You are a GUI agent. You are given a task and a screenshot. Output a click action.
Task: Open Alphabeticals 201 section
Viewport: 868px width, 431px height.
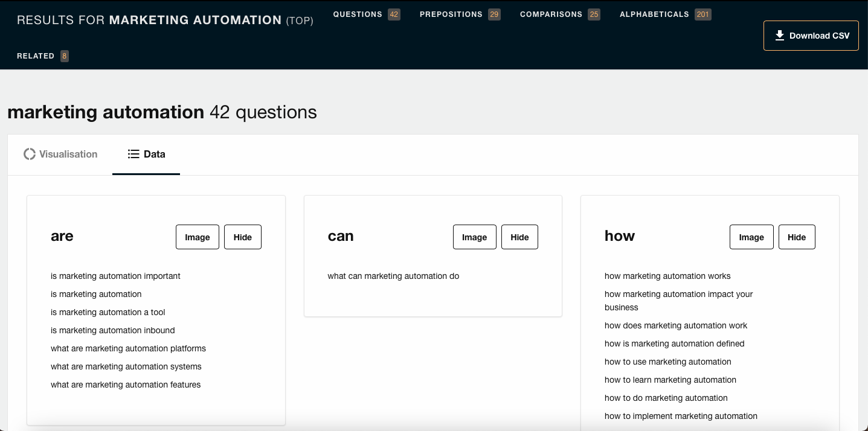pyautogui.click(x=665, y=14)
